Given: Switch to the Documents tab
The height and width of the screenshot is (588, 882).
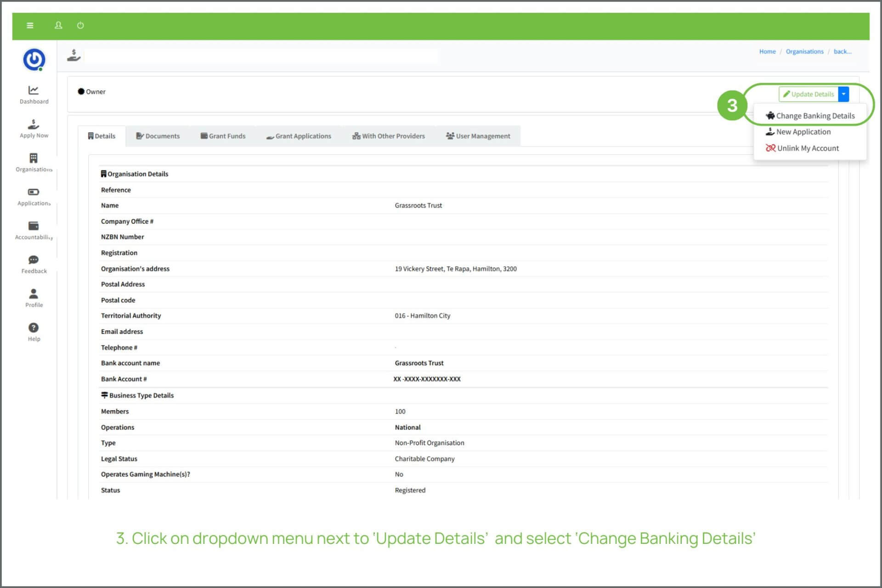Looking at the screenshot, I should pyautogui.click(x=158, y=136).
